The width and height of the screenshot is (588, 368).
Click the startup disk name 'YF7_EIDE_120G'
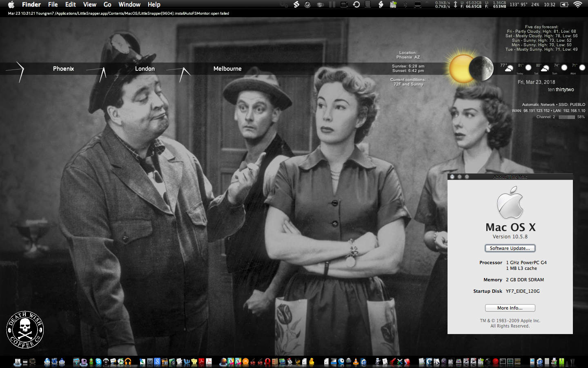coord(523,291)
